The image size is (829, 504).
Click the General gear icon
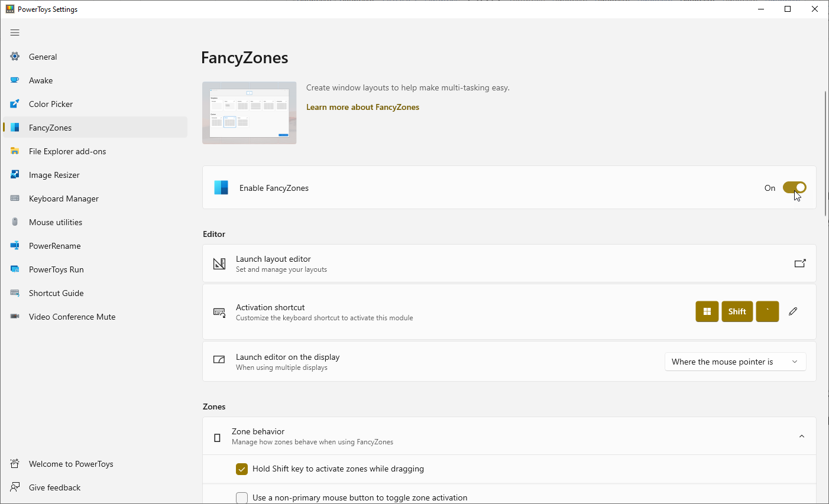(x=15, y=57)
